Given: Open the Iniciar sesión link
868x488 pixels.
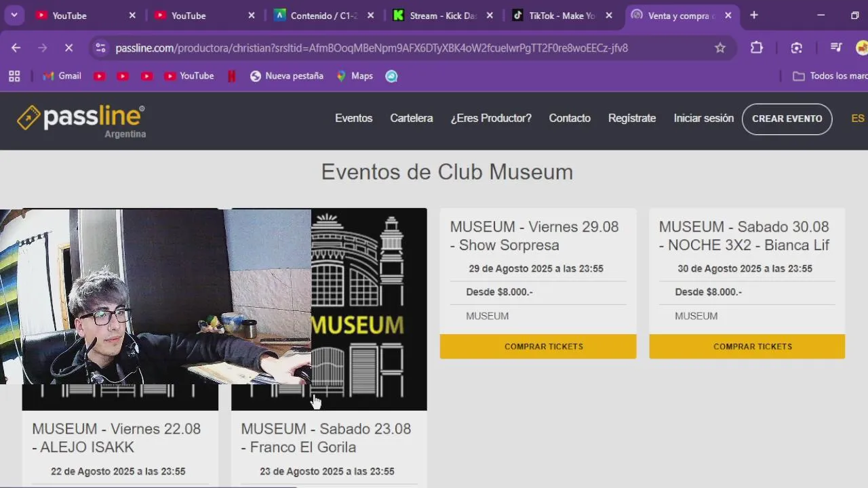Looking at the screenshot, I should tap(704, 118).
